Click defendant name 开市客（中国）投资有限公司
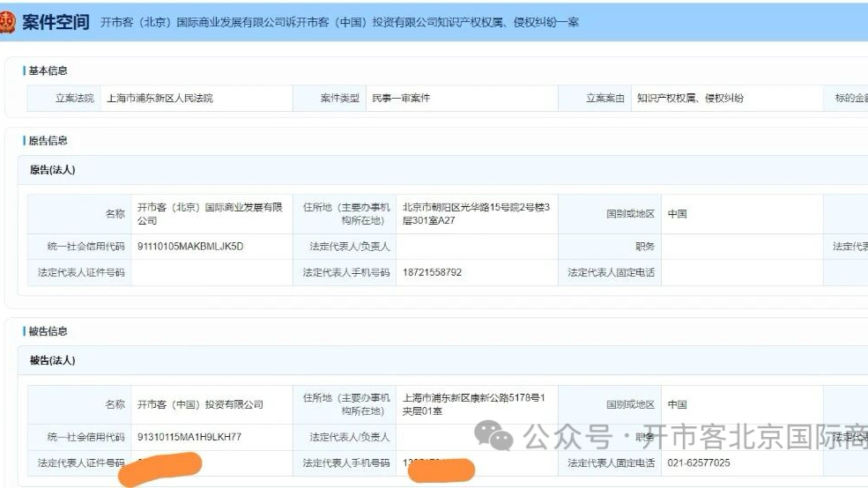The width and height of the screenshot is (868, 488). (201, 404)
